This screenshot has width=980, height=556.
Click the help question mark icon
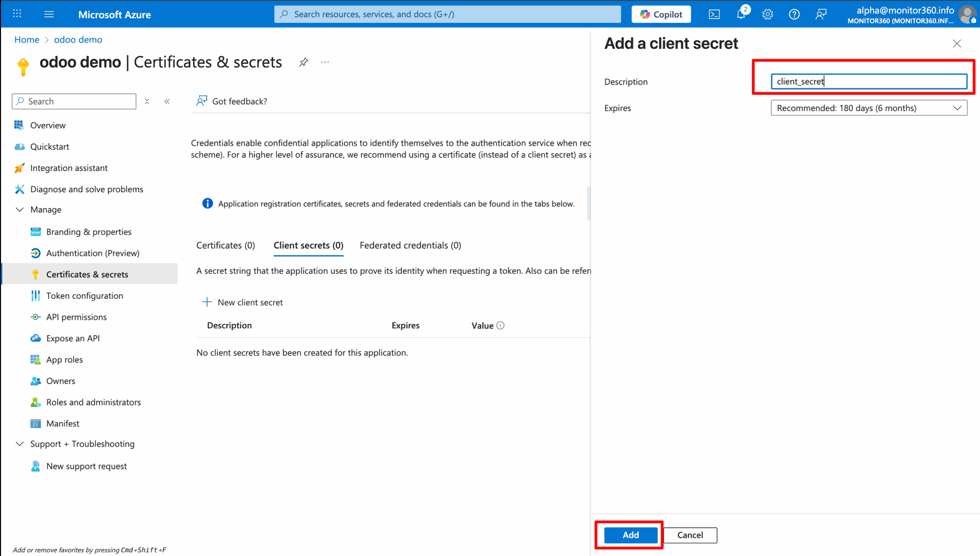point(794,14)
